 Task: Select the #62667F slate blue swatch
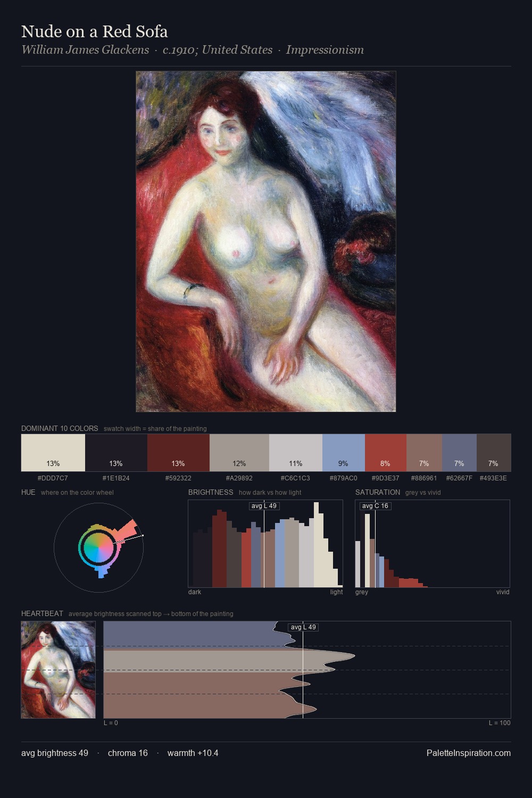459,453
